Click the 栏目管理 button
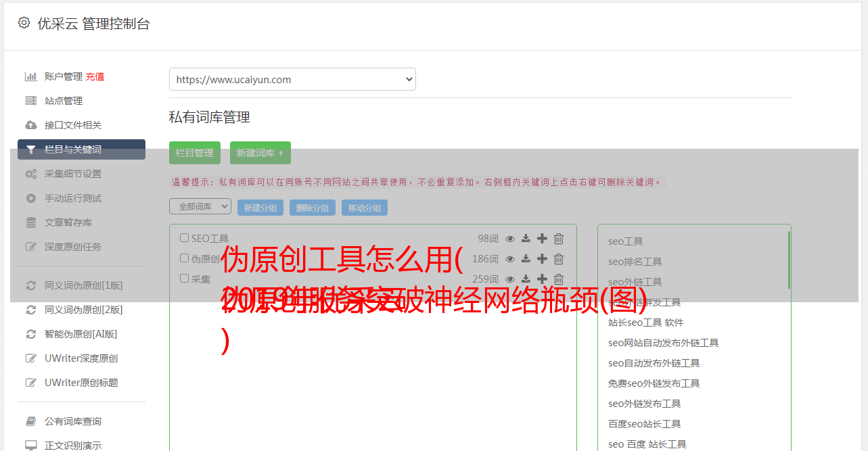This screenshot has width=868, height=451. click(195, 153)
